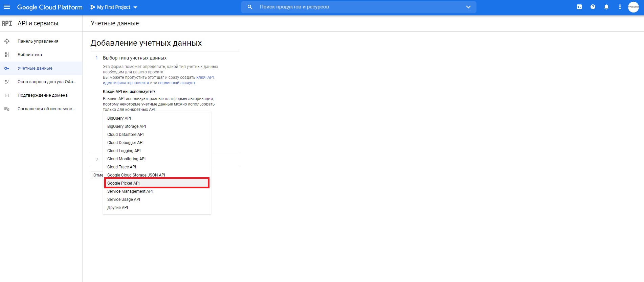Click the Отмена cancel button
This screenshot has width=644, height=282.
[x=97, y=175]
